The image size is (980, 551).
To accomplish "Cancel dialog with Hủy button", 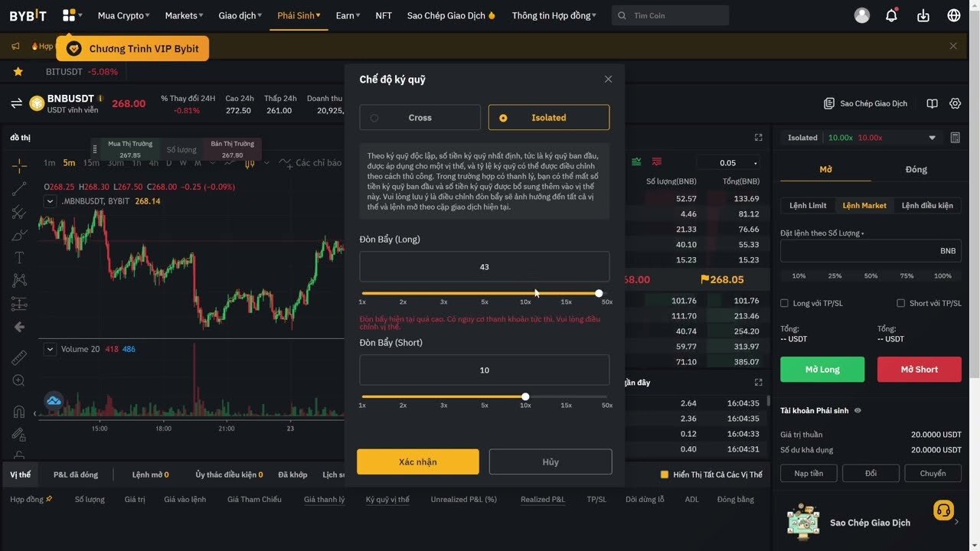I will [550, 461].
